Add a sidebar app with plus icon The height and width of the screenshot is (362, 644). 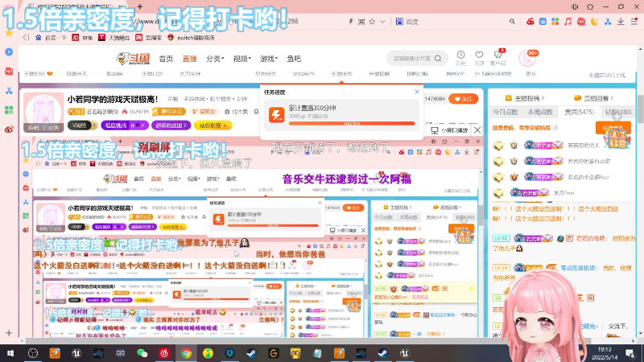(9, 333)
